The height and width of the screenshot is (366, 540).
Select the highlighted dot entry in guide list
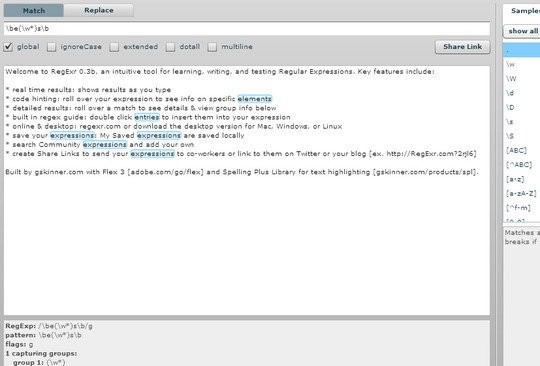[521, 50]
